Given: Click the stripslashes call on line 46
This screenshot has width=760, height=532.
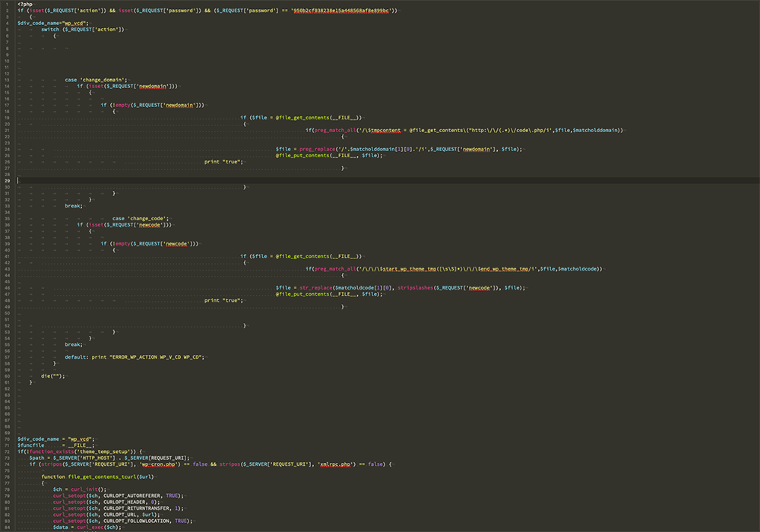Looking at the screenshot, I should pyautogui.click(x=416, y=287).
